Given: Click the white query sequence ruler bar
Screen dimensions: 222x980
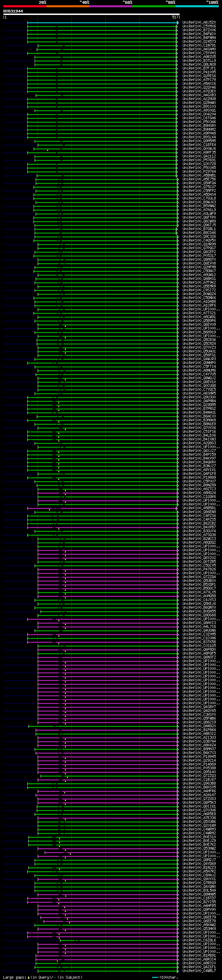Looking at the screenshot, I should [x=91, y=14].
